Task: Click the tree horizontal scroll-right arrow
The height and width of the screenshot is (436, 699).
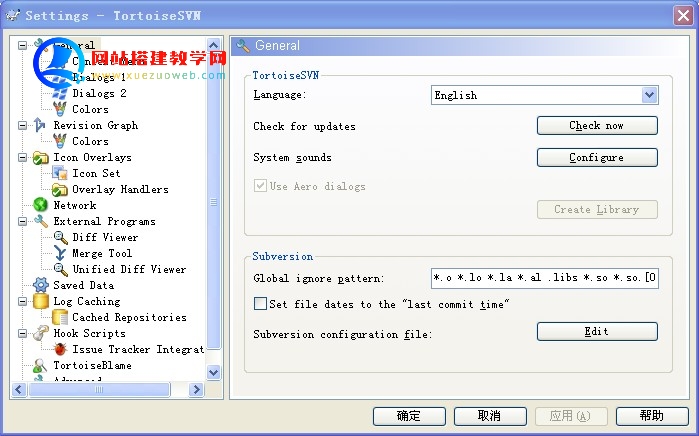Action: click(x=196, y=390)
